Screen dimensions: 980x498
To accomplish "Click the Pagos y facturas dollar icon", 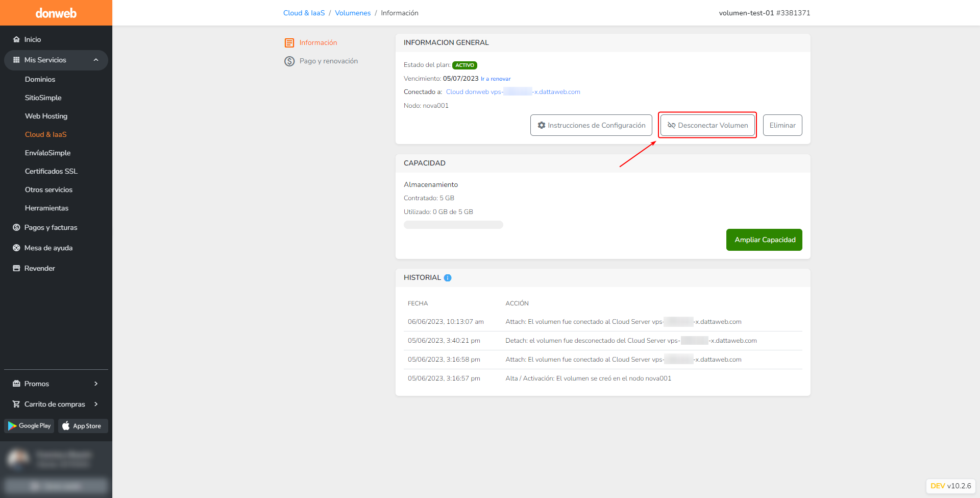I will coord(16,227).
